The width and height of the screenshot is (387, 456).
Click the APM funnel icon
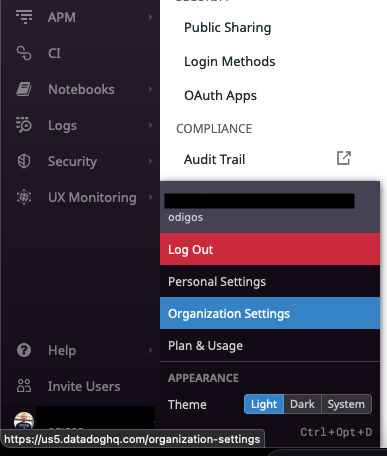click(24, 17)
